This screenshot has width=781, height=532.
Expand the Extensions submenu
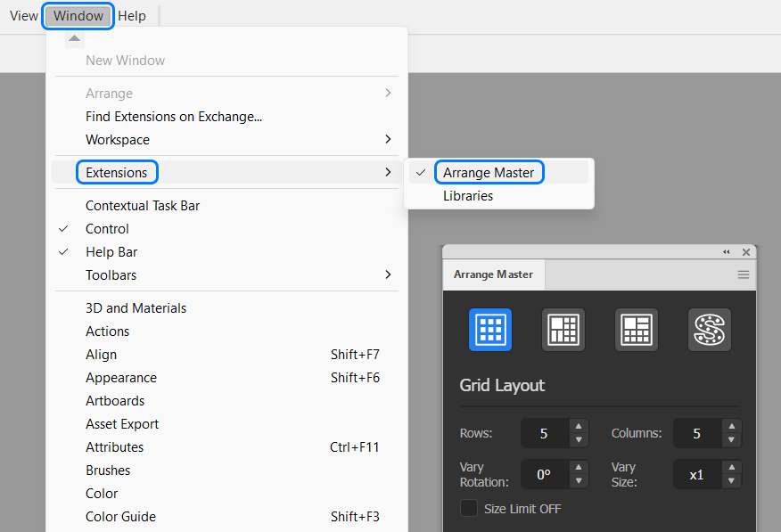226,172
